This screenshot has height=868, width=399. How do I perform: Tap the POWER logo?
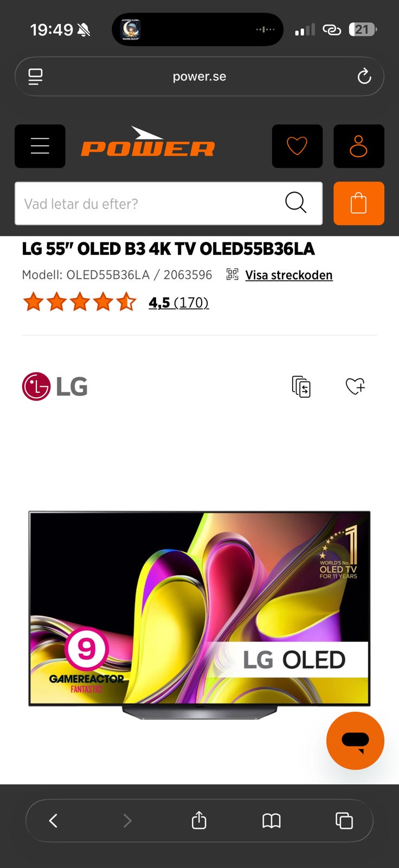(x=148, y=142)
